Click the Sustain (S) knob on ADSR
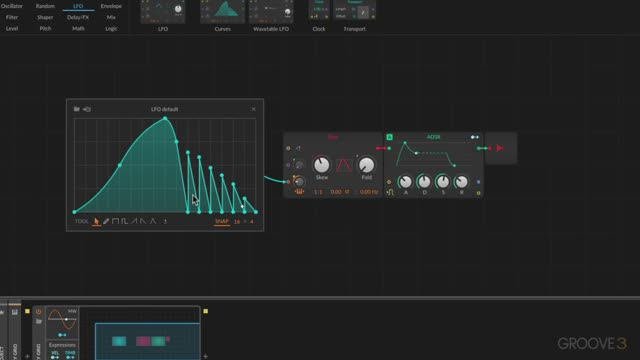 pos(443,182)
